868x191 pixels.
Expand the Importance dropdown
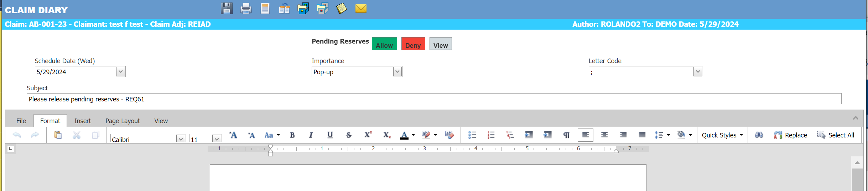click(397, 72)
